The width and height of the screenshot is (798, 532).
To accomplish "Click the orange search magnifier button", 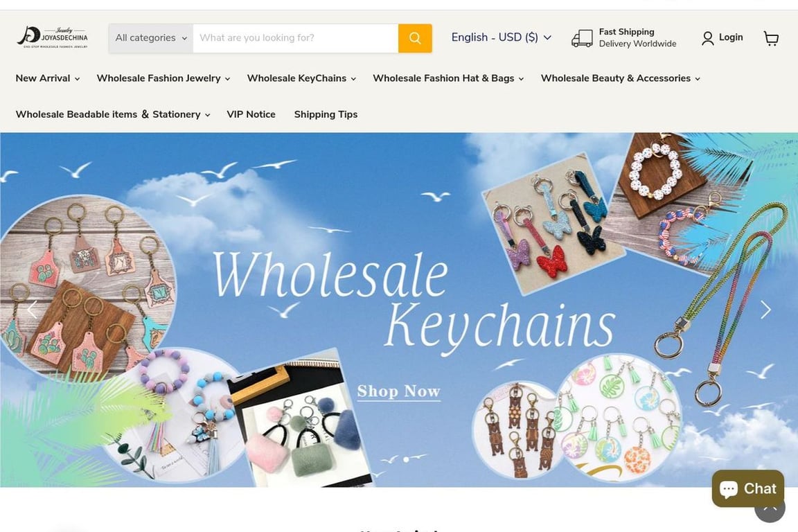I will [x=415, y=38].
